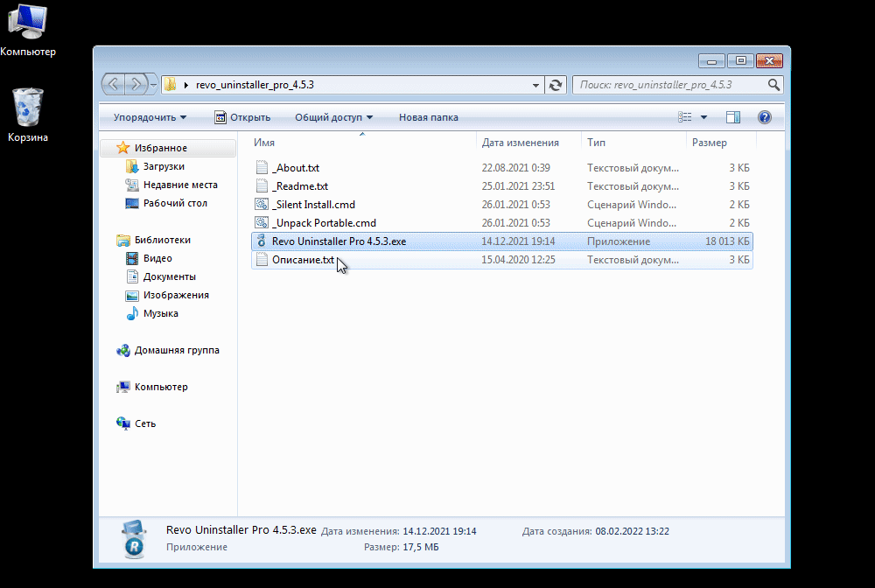Select the Описание.txt file icon
The width and height of the screenshot is (875, 588).
[261, 259]
